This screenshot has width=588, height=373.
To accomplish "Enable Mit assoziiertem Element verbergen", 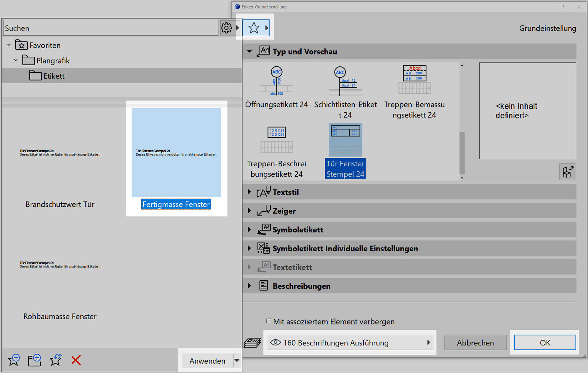I will tap(269, 321).
